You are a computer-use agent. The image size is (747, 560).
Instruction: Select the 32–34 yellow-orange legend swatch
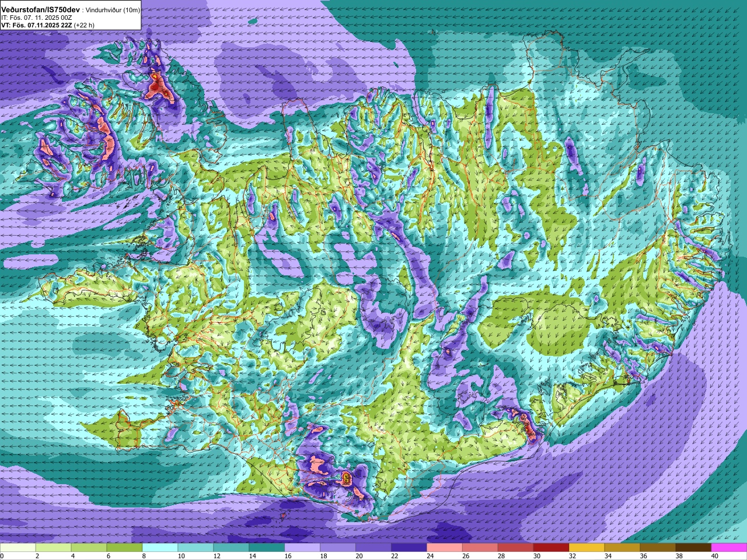[x=587, y=548]
